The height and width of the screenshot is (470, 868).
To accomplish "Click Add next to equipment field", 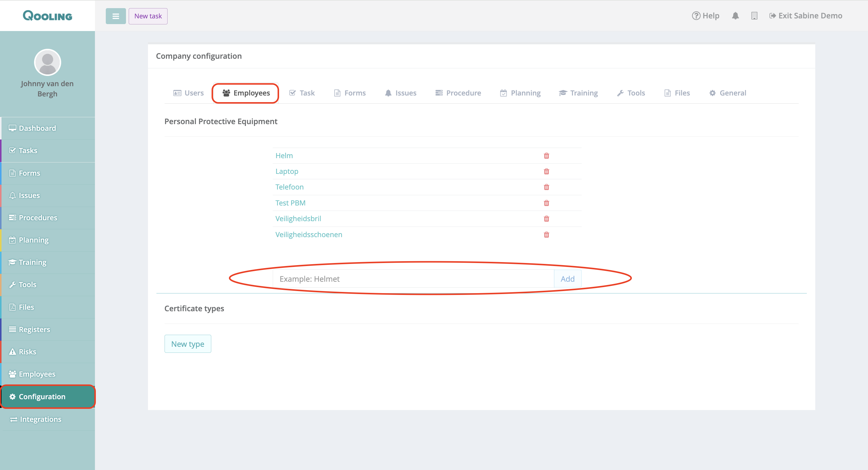I will pos(568,279).
